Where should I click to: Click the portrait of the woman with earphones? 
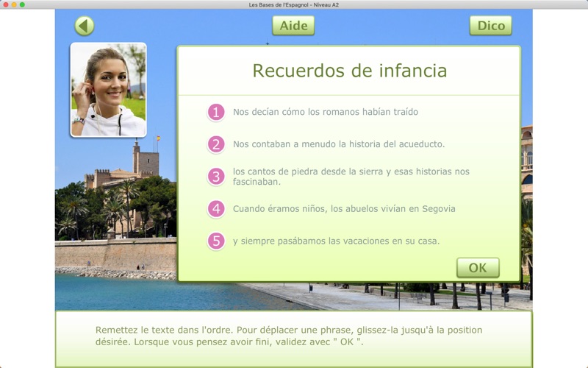click(x=108, y=90)
